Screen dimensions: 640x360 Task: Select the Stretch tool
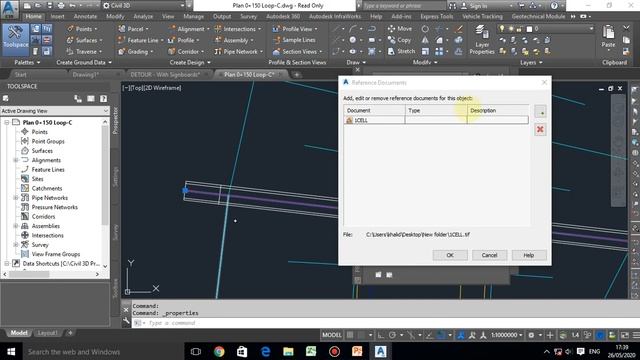pyautogui.click(x=401, y=51)
